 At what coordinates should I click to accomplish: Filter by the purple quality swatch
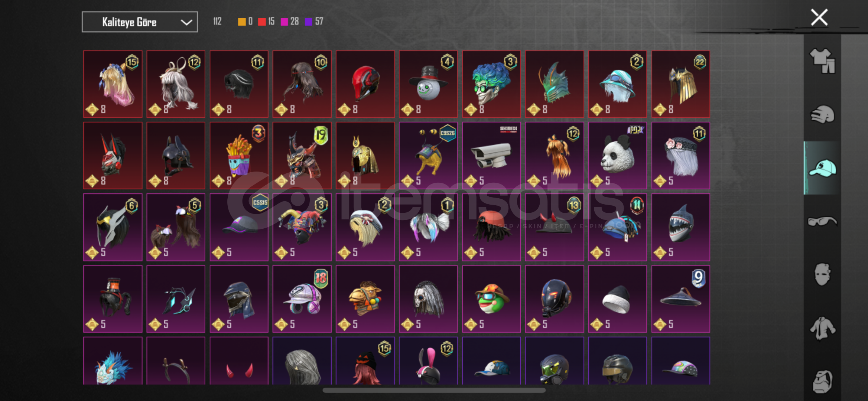[x=309, y=22]
